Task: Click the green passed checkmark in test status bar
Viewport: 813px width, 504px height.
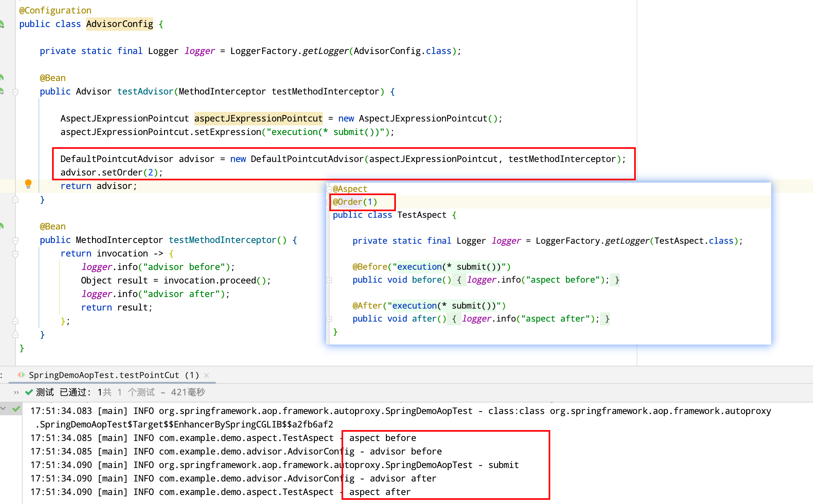Action: 29,392
